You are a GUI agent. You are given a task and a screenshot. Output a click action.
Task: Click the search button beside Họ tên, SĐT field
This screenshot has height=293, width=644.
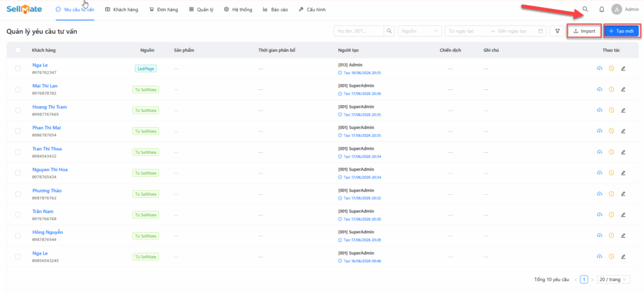[389, 31]
